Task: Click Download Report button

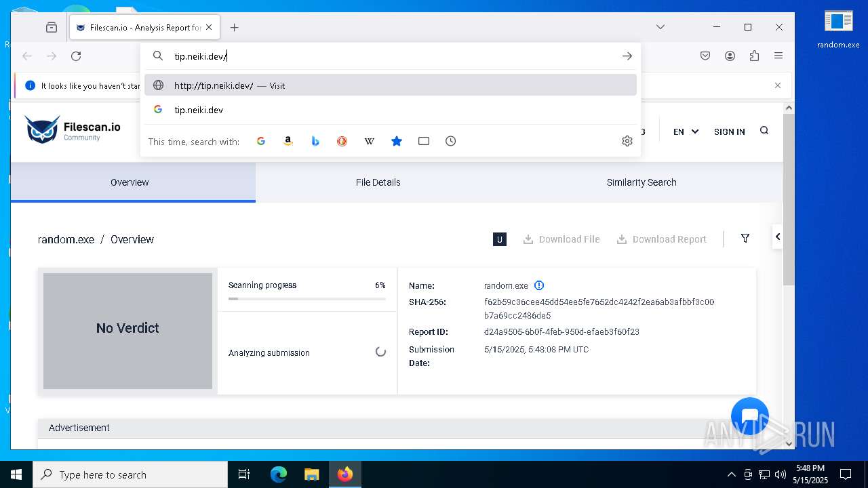Action: click(x=661, y=239)
